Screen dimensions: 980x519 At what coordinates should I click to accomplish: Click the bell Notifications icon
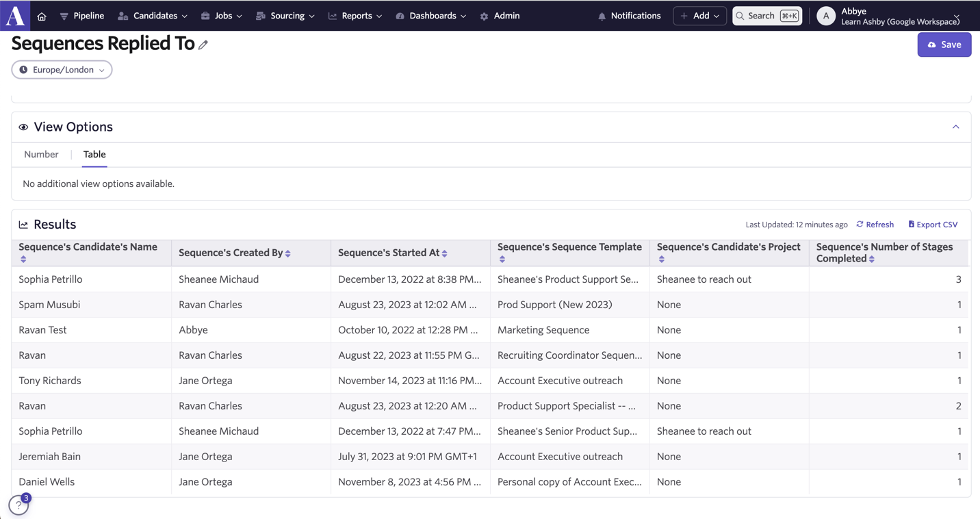(x=602, y=16)
